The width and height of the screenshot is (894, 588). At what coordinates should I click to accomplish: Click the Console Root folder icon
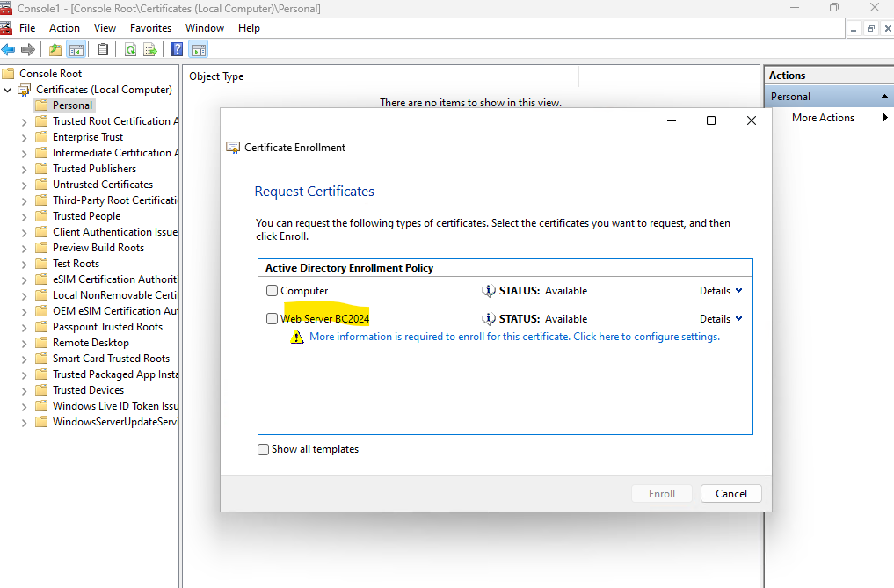point(7,74)
